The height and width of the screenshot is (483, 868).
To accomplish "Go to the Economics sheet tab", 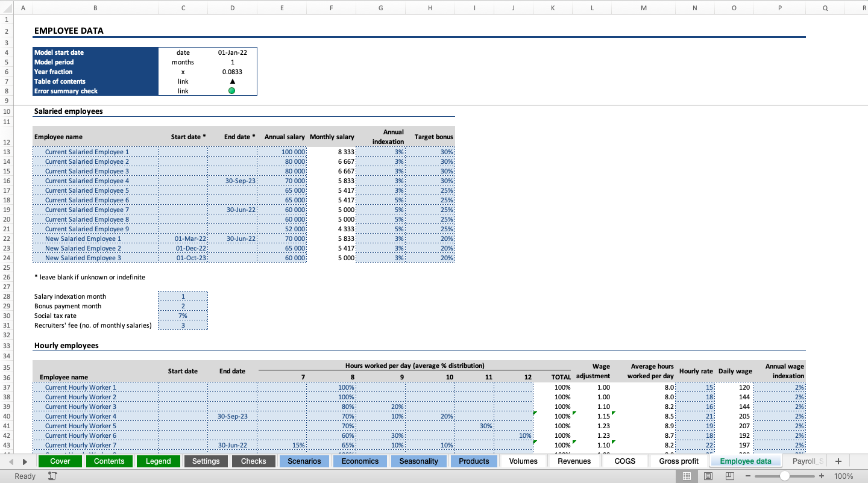I will click(x=360, y=461).
